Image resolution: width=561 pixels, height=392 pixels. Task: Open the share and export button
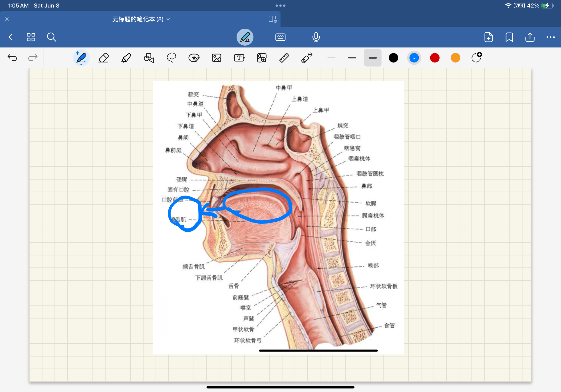[530, 37]
